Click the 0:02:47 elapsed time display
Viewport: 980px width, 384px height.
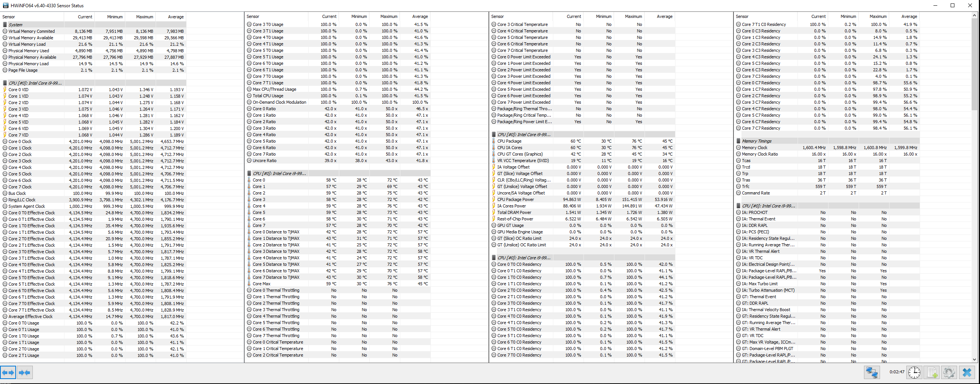897,372
